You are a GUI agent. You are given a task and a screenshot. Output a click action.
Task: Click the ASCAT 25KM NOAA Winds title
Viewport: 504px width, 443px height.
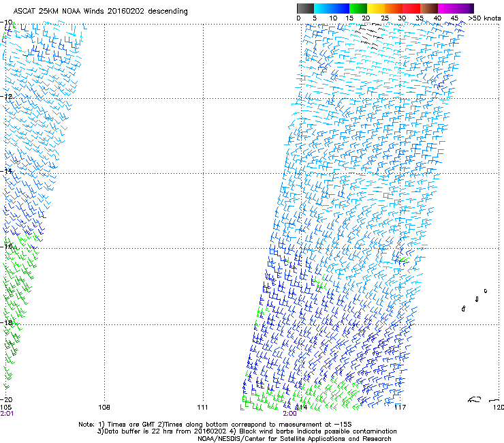tap(100, 11)
